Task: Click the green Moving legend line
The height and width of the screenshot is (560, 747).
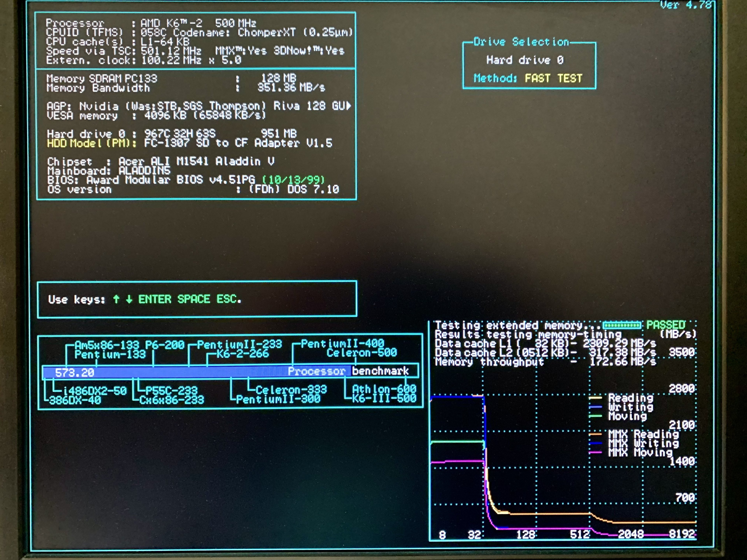Action: [x=595, y=416]
